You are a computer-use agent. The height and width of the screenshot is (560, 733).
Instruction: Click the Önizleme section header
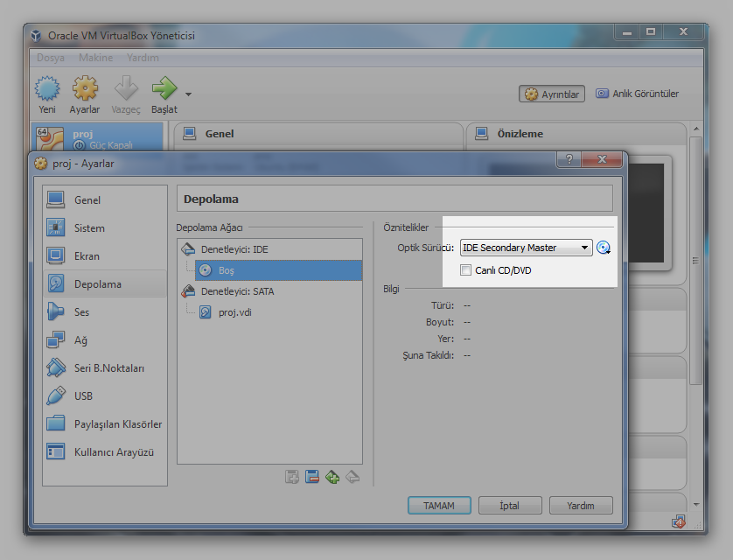click(x=576, y=134)
